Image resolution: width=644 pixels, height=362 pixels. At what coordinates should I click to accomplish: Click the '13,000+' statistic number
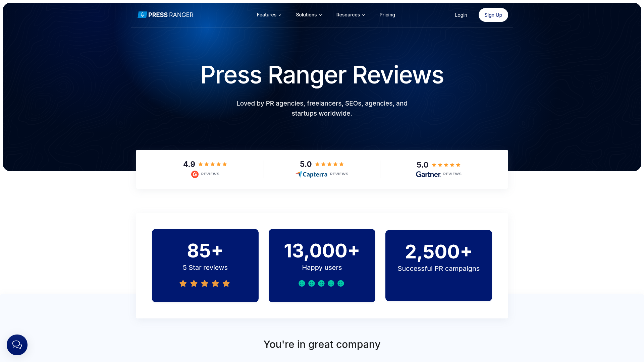[x=322, y=251]
